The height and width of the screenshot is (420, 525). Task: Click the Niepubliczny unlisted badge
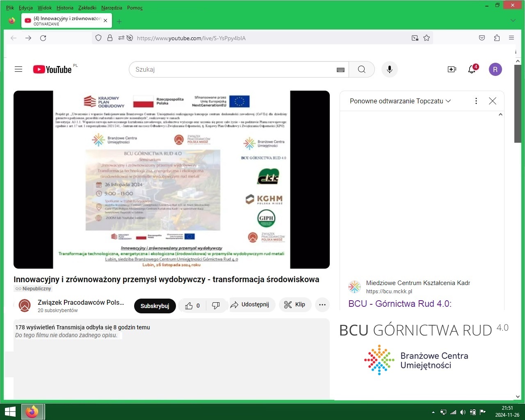(33, 289)
